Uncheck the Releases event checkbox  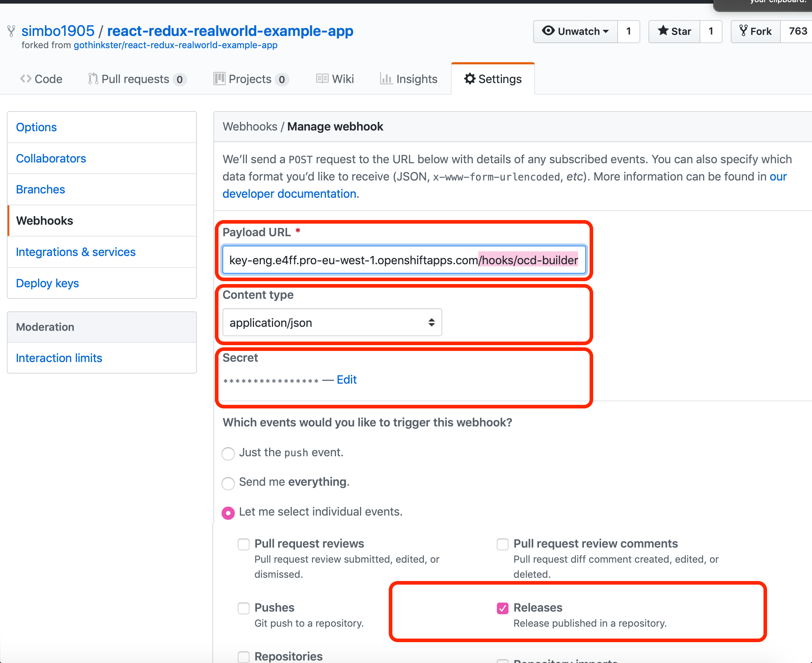(503, 608)
